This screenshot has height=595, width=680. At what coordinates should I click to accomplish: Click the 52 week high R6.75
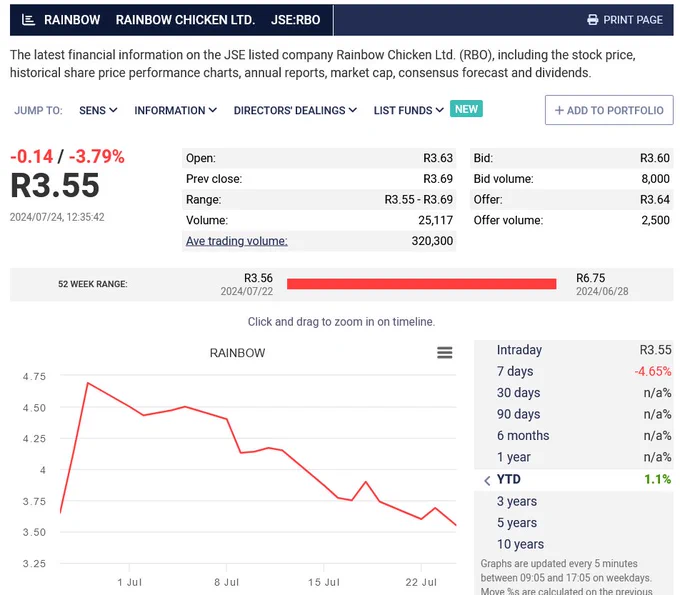pyautogui.click(x=590, y=278)
